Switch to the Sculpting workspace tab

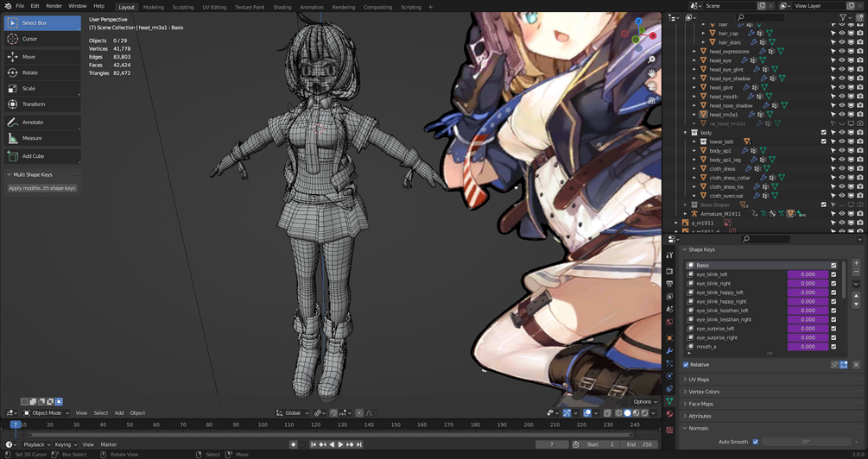tap(183, 7)
